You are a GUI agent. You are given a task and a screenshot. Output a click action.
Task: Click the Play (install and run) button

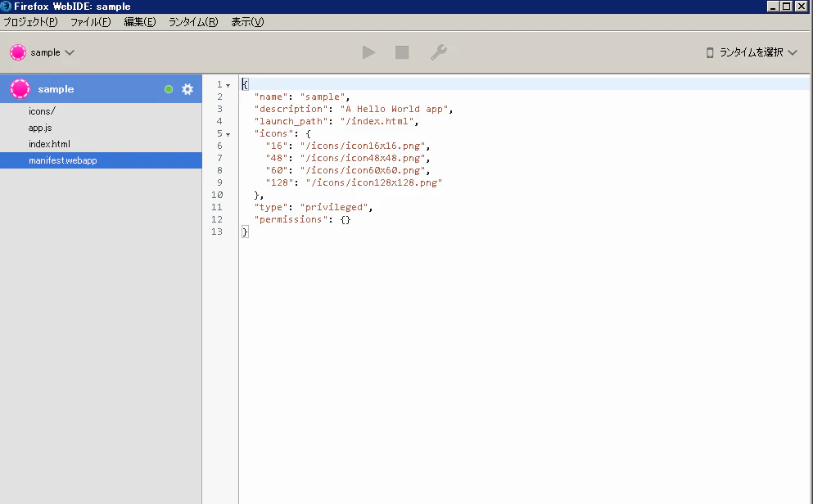click(368, 52)
